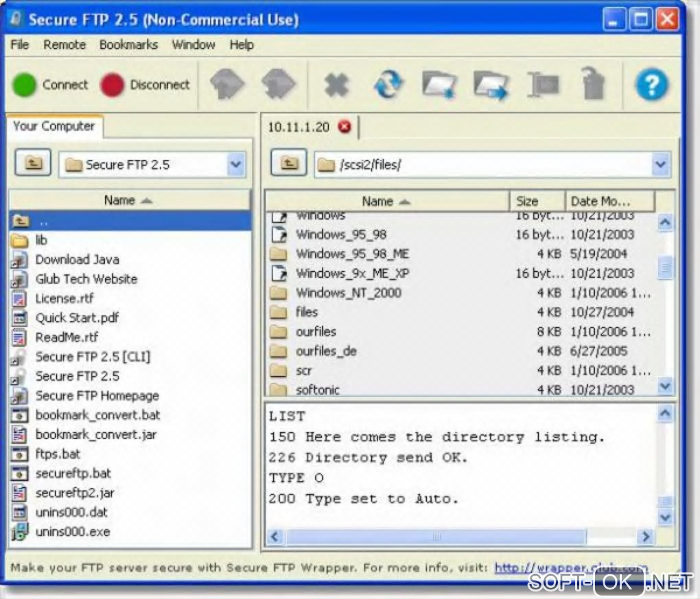
Task: Click the remote file list scrollbar thumb
Action: click(665, 267)
